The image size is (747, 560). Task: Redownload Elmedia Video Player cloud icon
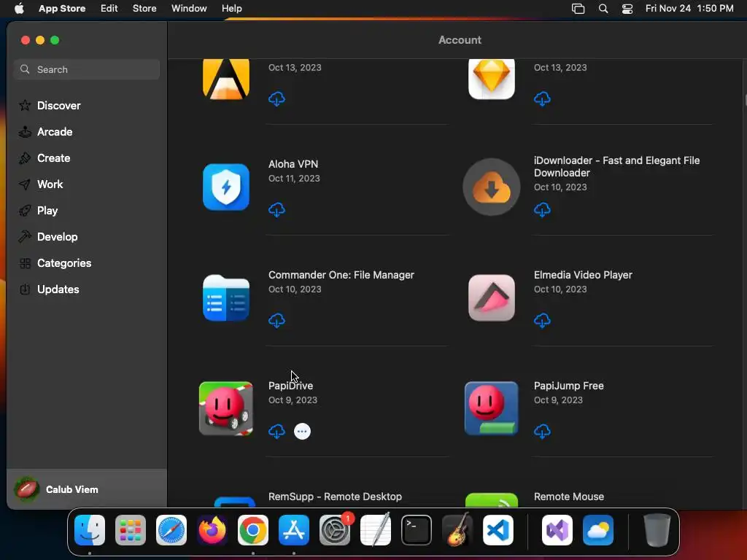point(542,321)
